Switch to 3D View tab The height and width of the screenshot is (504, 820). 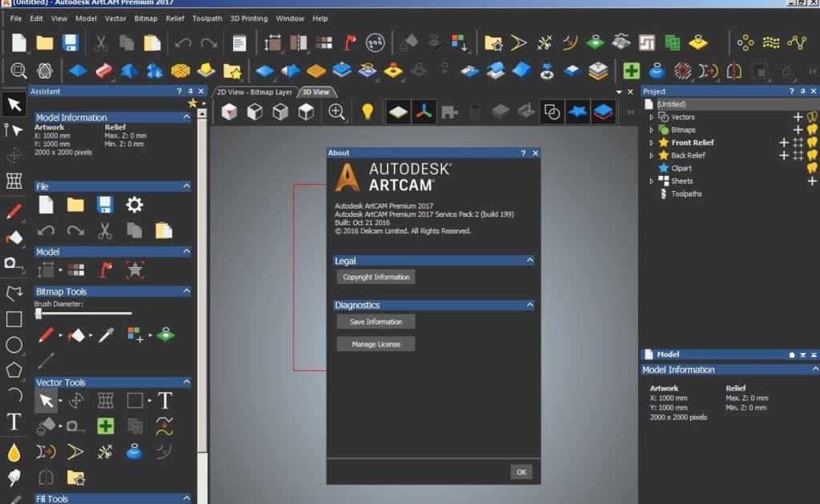pos(316,92)
